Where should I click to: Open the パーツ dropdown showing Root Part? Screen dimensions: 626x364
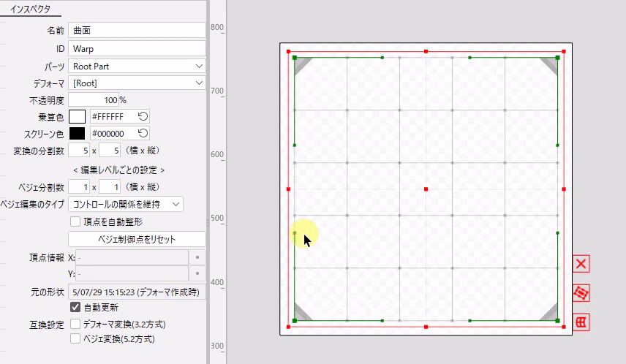(x=137, y=66)
